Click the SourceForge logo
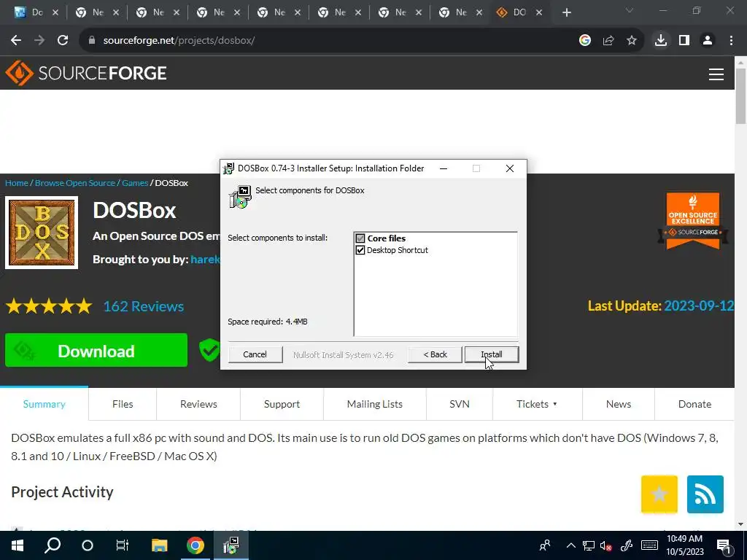 coord(86,74)
